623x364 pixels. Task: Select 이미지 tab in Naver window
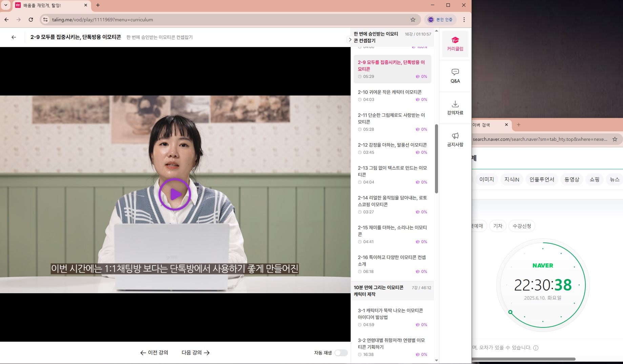(486, 179)
